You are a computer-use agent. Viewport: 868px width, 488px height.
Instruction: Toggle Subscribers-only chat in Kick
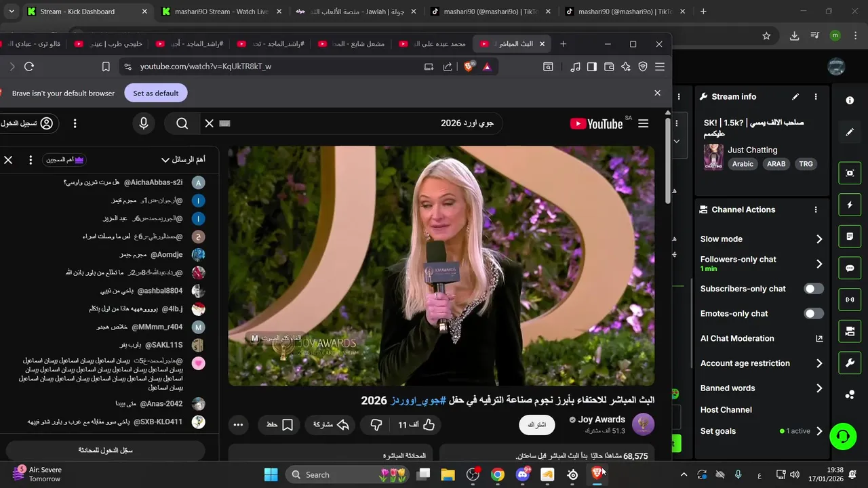pyautogui.click(x=814, y=289)
